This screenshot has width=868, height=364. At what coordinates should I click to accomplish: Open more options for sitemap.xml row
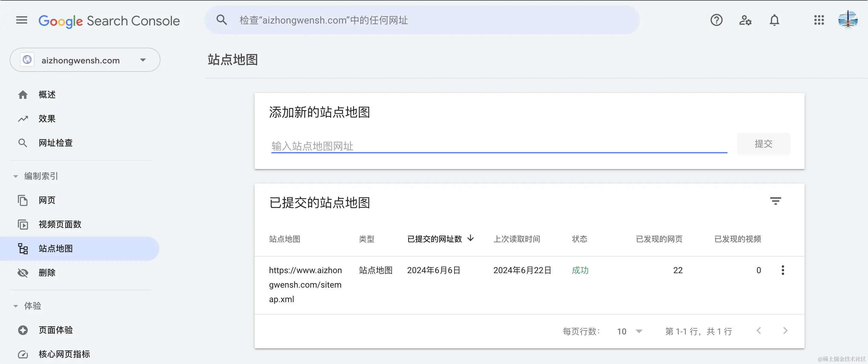783,270
